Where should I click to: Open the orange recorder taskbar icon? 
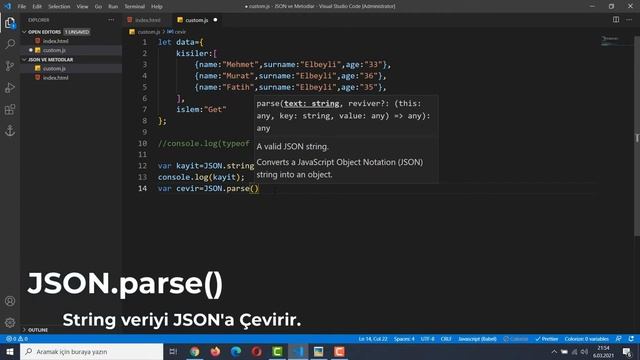pos(340,351)
